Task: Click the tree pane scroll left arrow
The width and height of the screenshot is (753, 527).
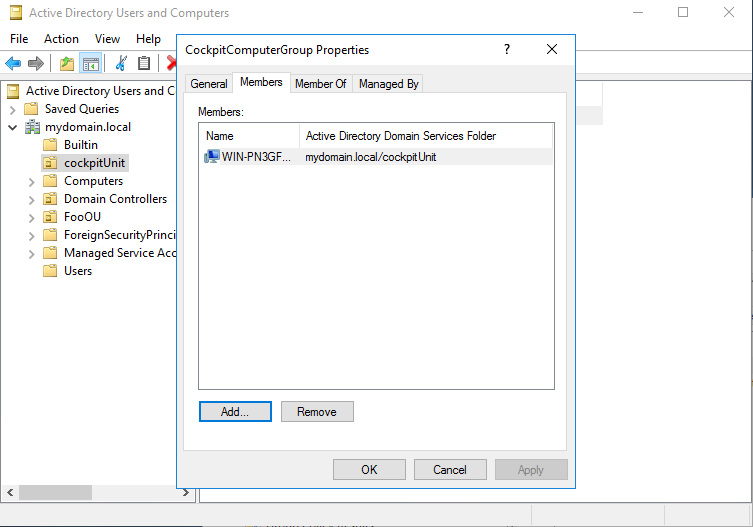Action: click(x=10, y=492)
